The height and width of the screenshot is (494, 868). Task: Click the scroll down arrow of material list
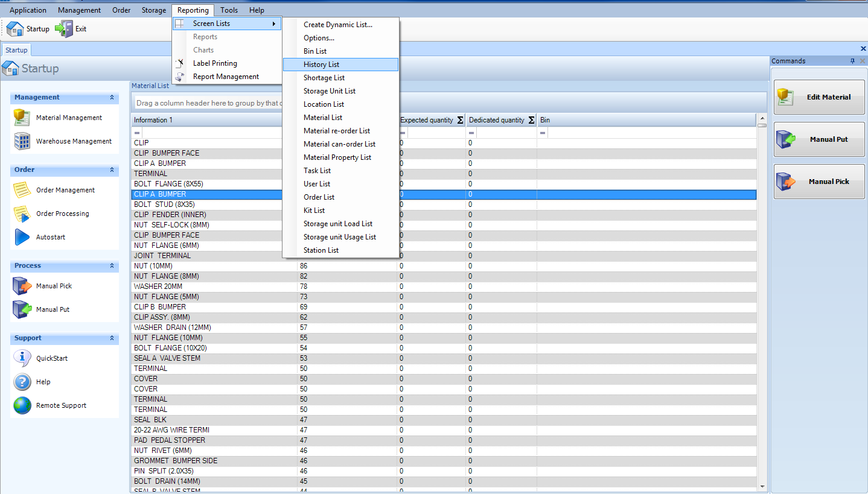tap(762, 486)
